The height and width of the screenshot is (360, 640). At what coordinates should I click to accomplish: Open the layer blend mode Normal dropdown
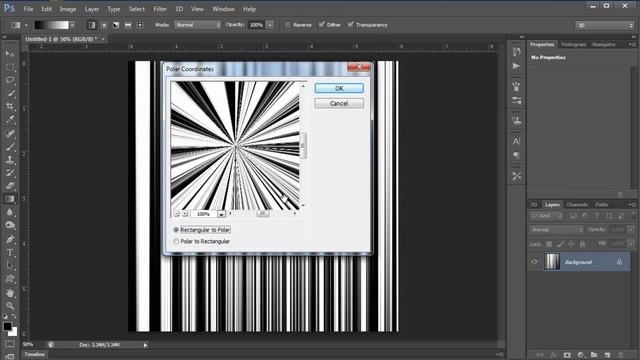click(x=557, y=230)
